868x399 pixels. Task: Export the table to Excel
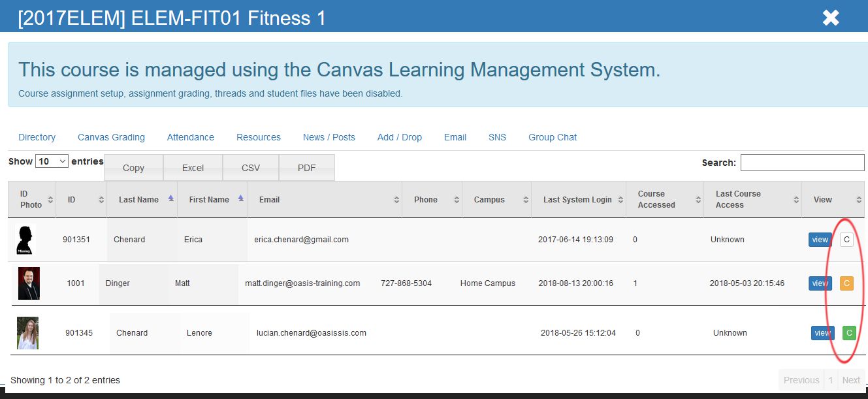[193, 168]
